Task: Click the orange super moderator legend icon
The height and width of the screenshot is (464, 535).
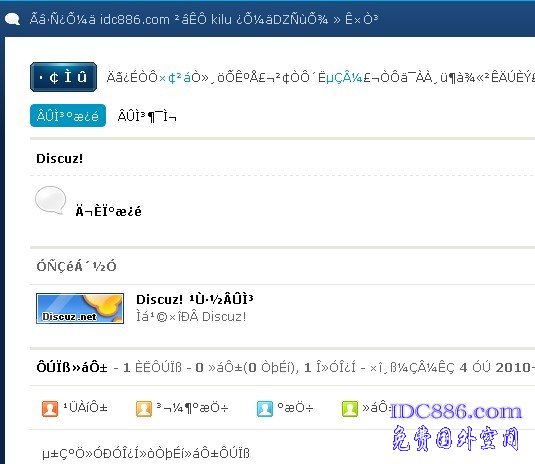Action: [144, 408]
